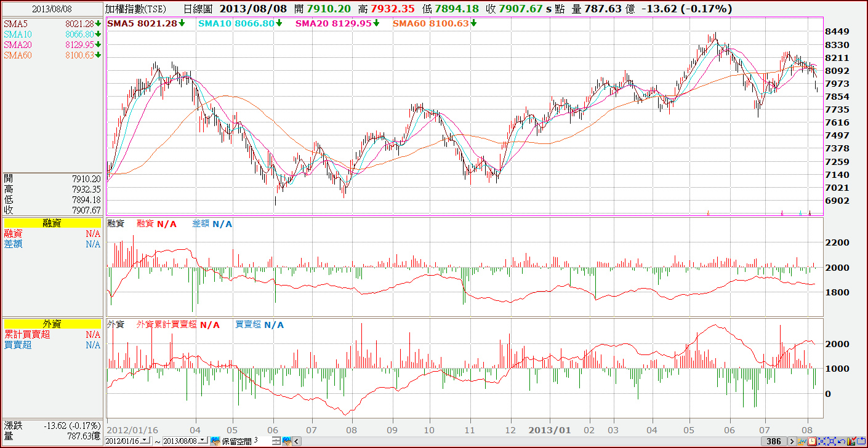Click 差額 row in left panel
868x448 pixels.
(x=52, y=244)
